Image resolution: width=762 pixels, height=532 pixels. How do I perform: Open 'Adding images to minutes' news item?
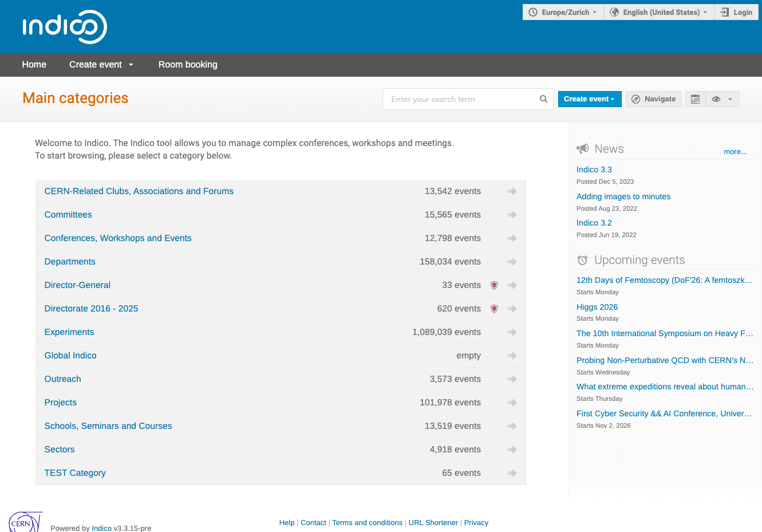point(623,196)
